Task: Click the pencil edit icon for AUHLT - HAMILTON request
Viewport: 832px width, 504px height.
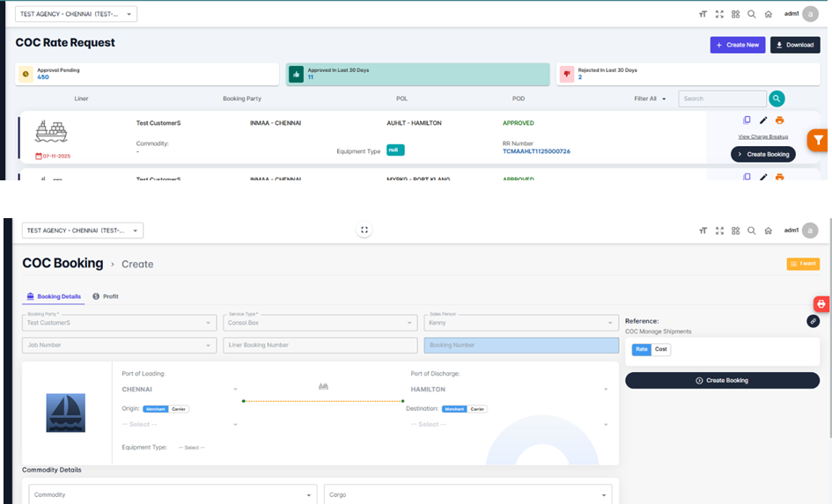Action: (763, 121)
